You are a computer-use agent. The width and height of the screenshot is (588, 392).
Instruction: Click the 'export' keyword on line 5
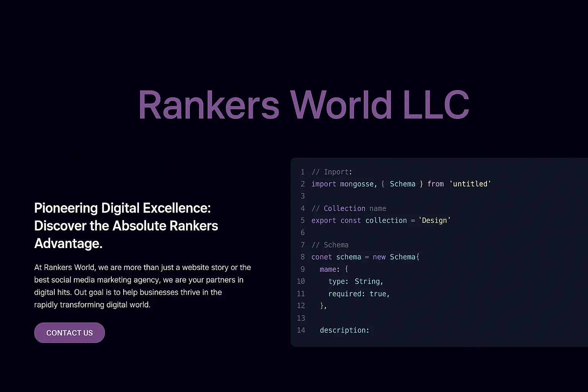pyautogui.click(x=323, y=220)
